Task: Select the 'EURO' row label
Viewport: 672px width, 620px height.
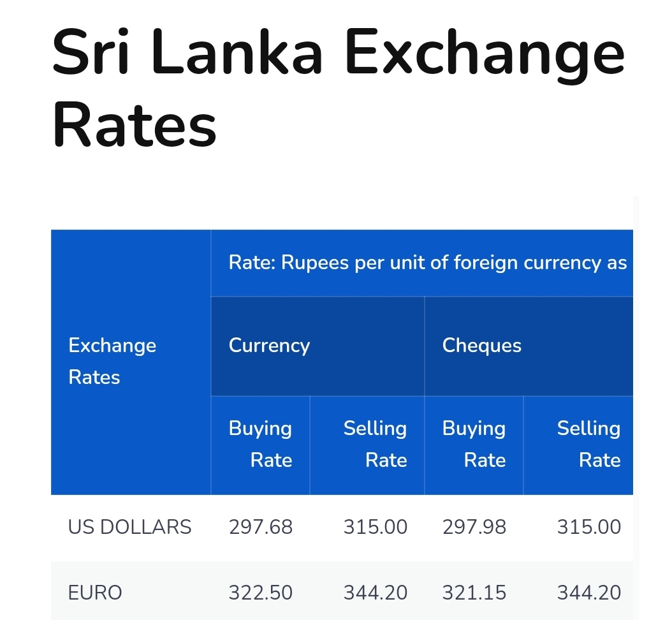Action: coord(94,593)
